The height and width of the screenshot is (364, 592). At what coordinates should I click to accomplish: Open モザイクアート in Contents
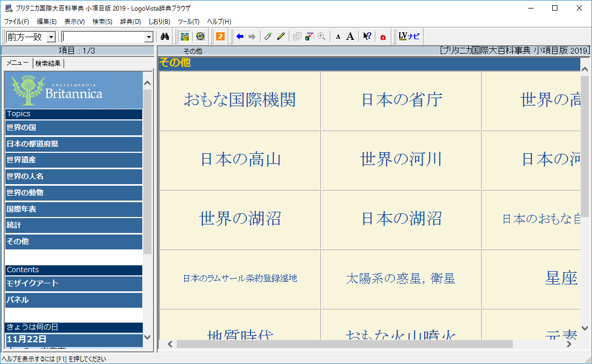tap(74, 283)
